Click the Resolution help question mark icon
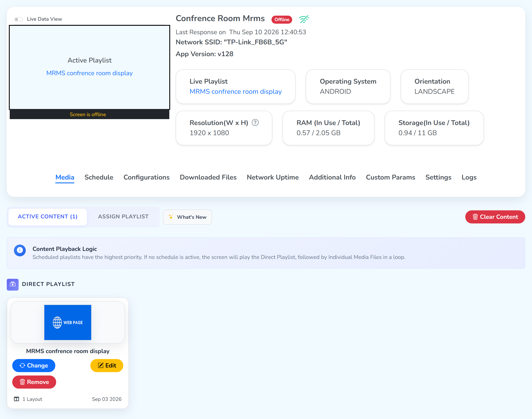This screenshot has height=419, width=532. click(255, 122)
